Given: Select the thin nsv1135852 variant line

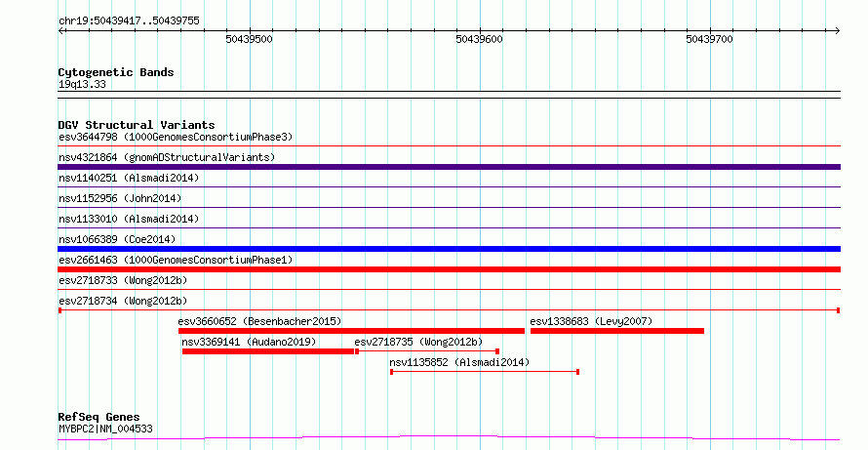Looking at the screenshot, I should click(485, 372).
